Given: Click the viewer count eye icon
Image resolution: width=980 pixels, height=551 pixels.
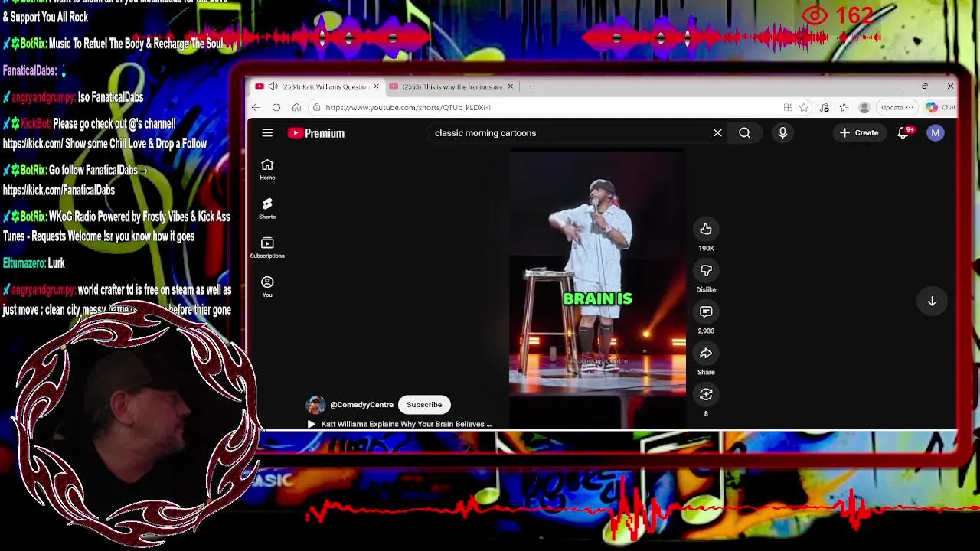Looking at the screenshot, I should click(x=814, y=15).
